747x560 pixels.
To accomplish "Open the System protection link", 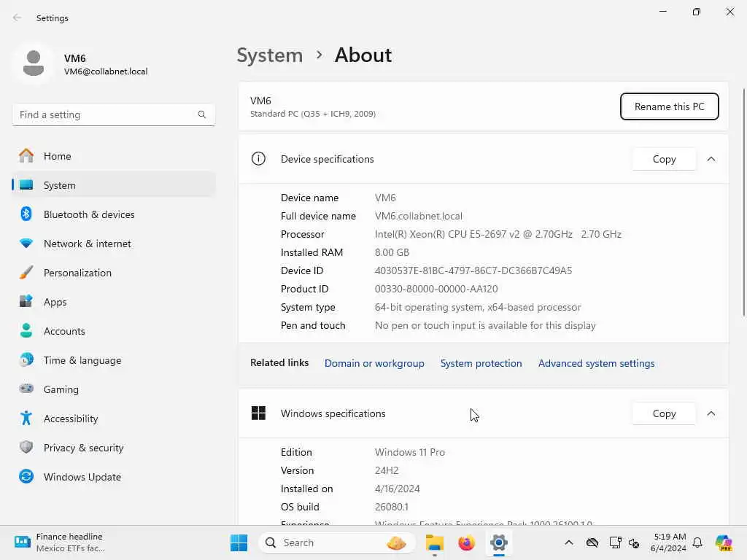I will pyautogui.click(x=481, y=363).
